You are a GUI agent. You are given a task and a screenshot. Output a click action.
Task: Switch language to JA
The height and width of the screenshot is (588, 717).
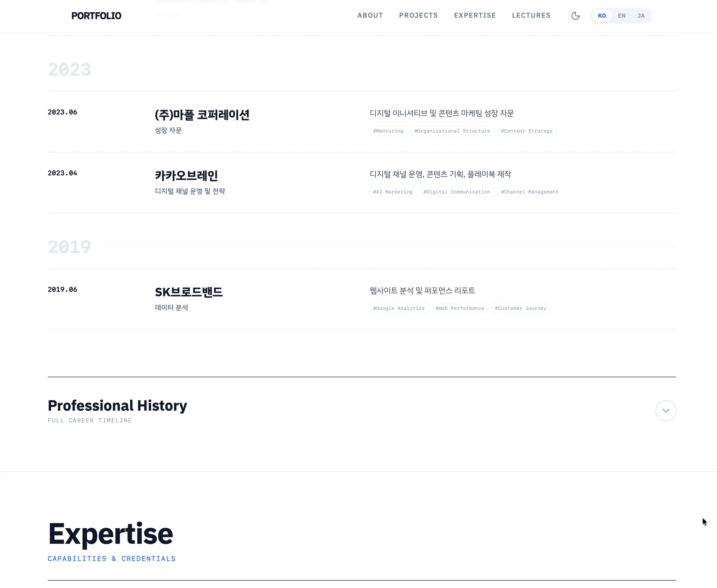coord(641,15)
